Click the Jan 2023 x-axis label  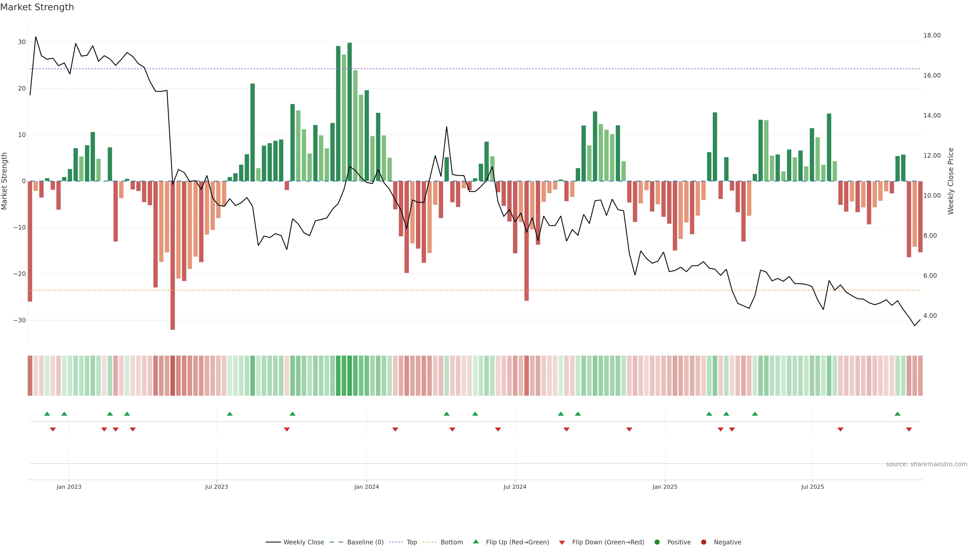coord(69,487)
